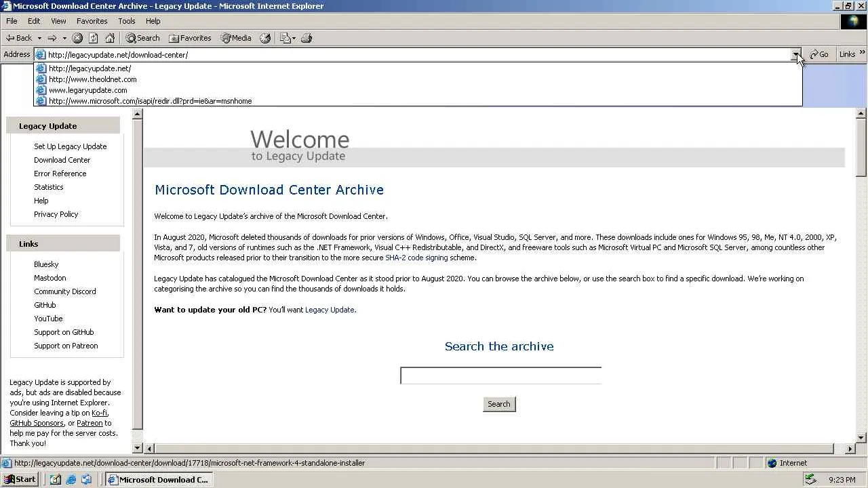Image resolution: width=868 pixels, height=488 pixels.
Task: Launch Outlook Express from Quick Launch
Action: point(86,479)
